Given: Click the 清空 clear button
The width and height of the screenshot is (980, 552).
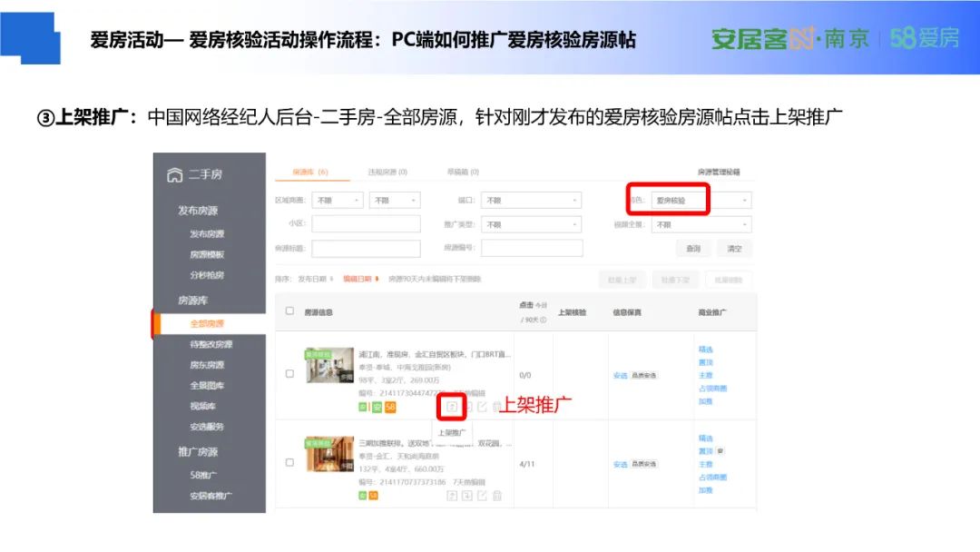Looking at the screenshot, I should coord(734,249).
